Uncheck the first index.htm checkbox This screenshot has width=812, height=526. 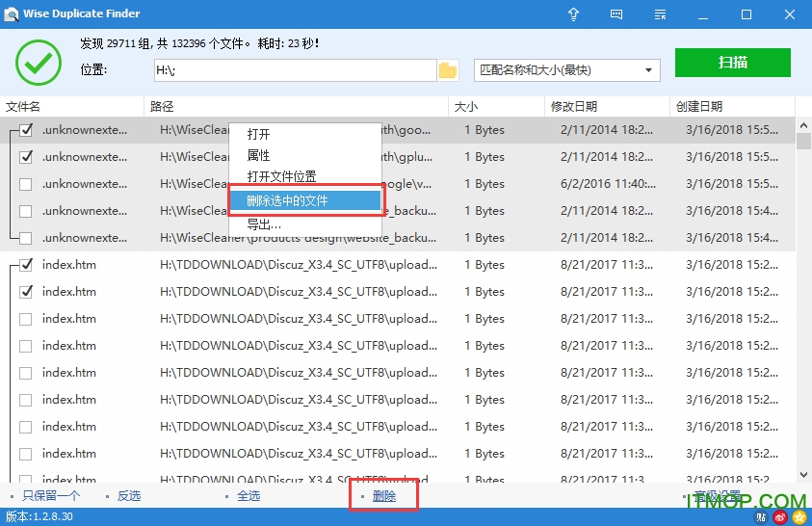click(x=26, y=265)
